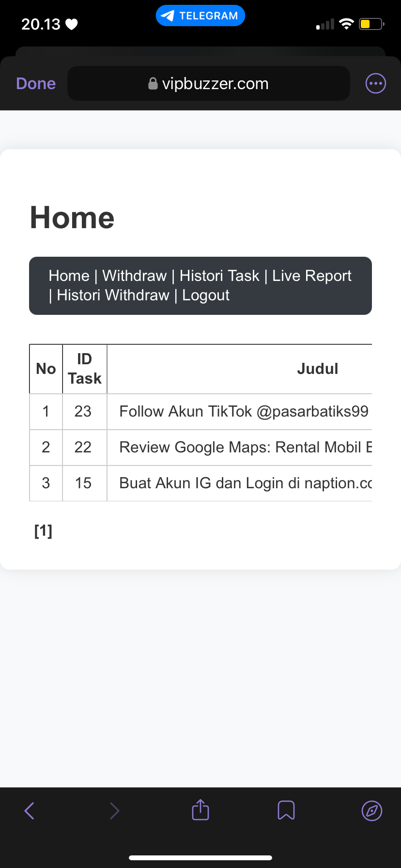Viewport: 401px width, 868px height.
Task: Tap the lock icon in address bar
Action: point(153,84)
